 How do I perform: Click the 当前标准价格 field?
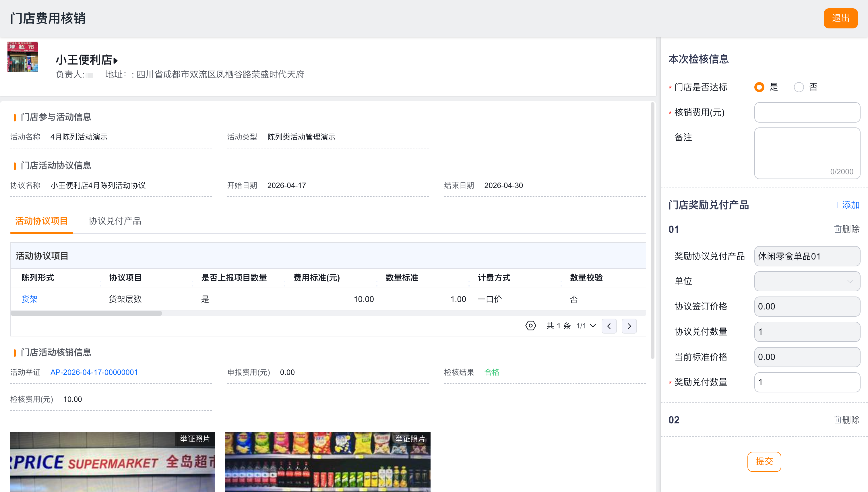807,357
